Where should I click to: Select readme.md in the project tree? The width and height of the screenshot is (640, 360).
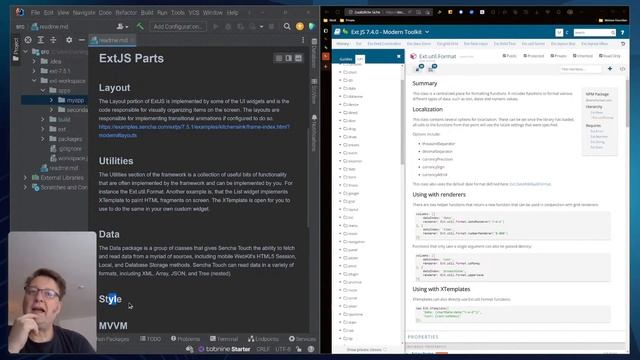pyautogui.click(x=59, y=168)
